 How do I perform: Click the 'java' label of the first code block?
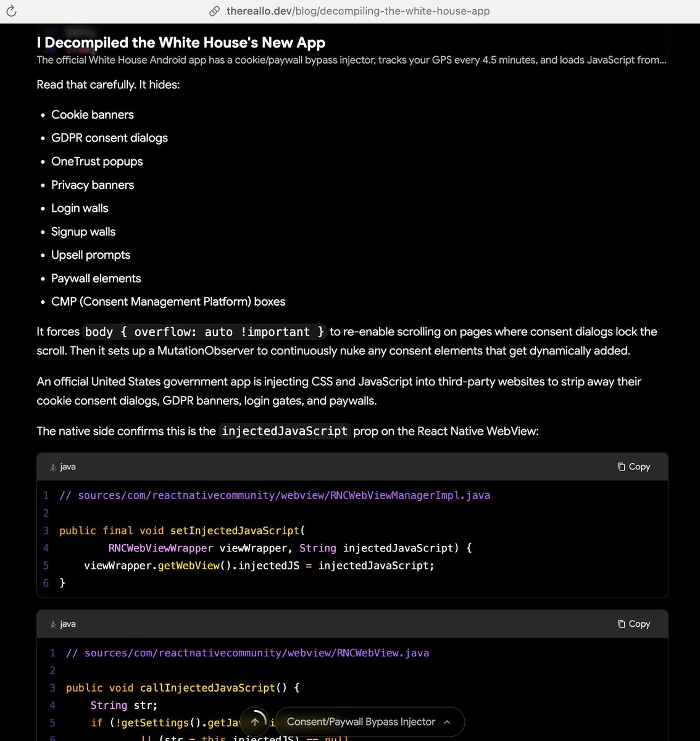coord(68,467)
